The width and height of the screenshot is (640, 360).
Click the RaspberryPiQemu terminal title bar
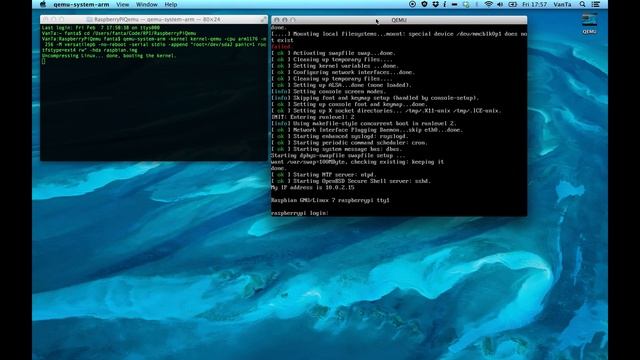tap(154, 19)
